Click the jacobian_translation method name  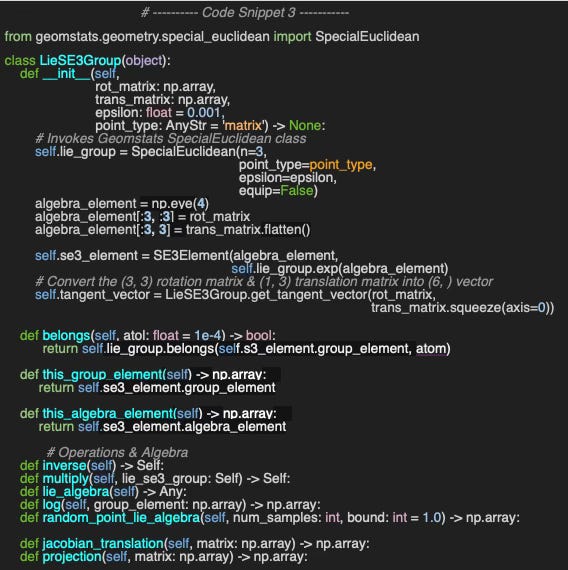coord(103,544)
